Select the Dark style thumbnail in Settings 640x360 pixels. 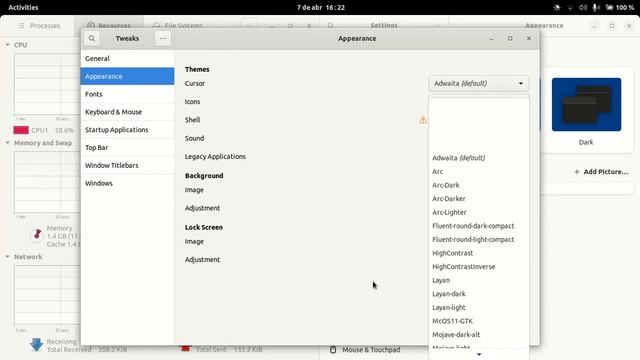pos(586,104)
